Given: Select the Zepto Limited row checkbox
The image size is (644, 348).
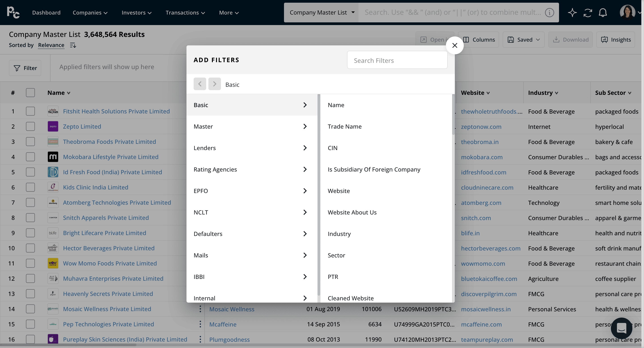Looking at the screenshot, I should pos(30,127).
